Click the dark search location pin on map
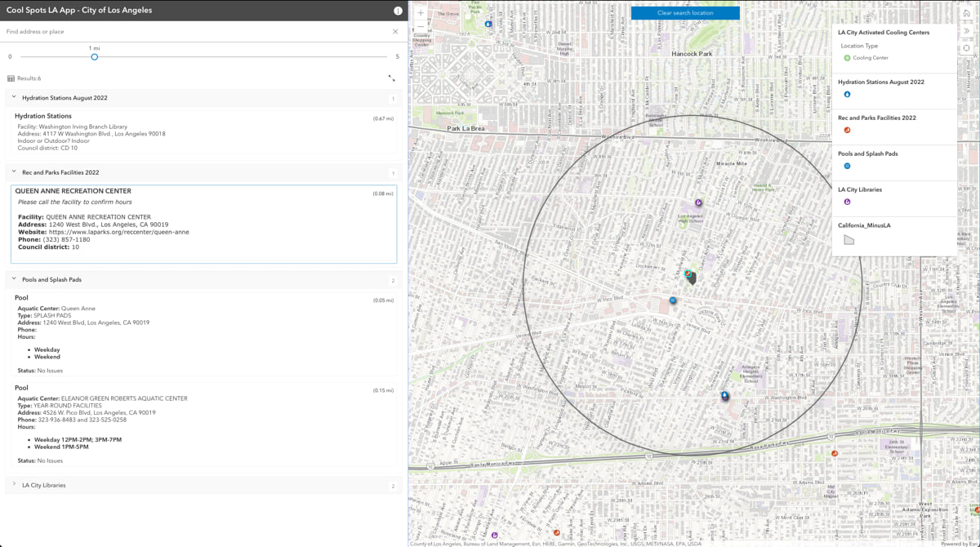The width and height of the screenshot is (980, 547). pos(692,278)
